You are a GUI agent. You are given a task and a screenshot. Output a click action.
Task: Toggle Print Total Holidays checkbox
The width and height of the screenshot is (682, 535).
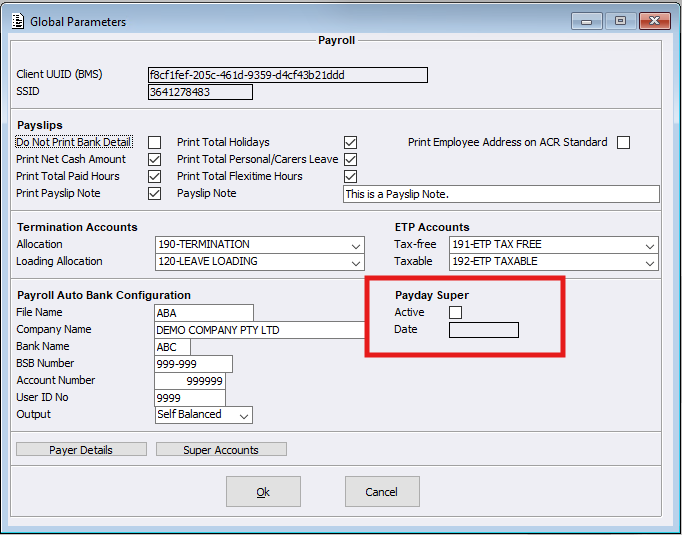point(350,143)
